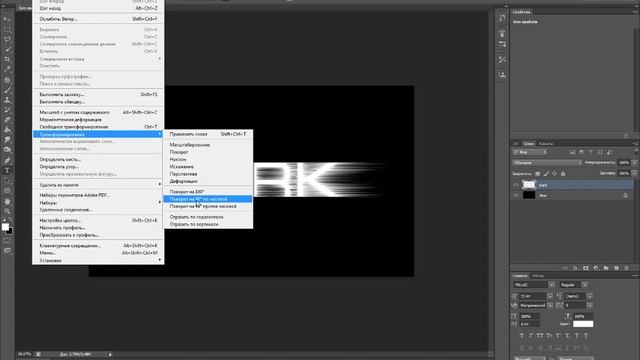
Task: Hide the selected text layer eye
Action: 516,185
